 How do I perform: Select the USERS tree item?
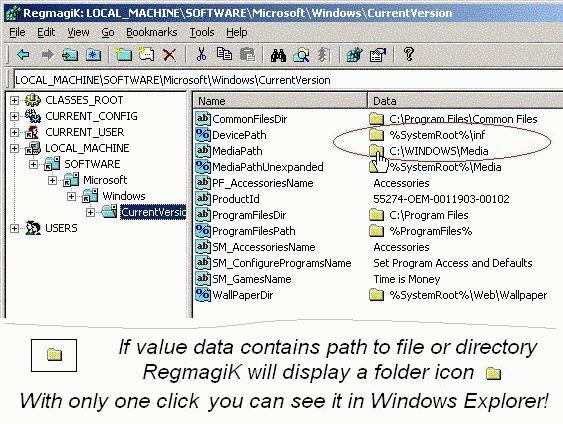pyautogui.click(x=61, y=228)
